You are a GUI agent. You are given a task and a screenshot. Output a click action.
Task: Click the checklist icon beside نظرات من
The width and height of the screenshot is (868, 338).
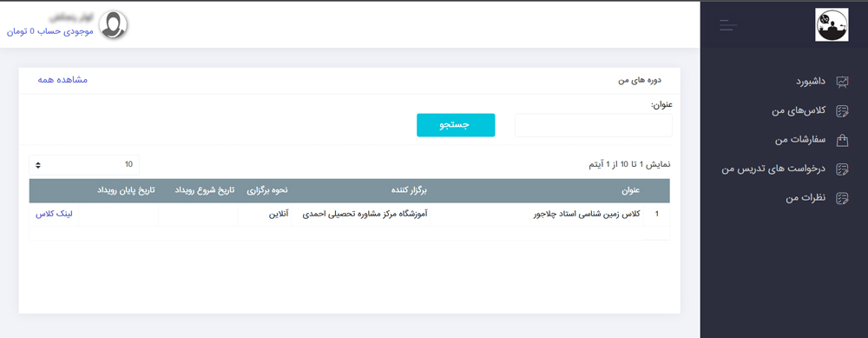point(842,198)
